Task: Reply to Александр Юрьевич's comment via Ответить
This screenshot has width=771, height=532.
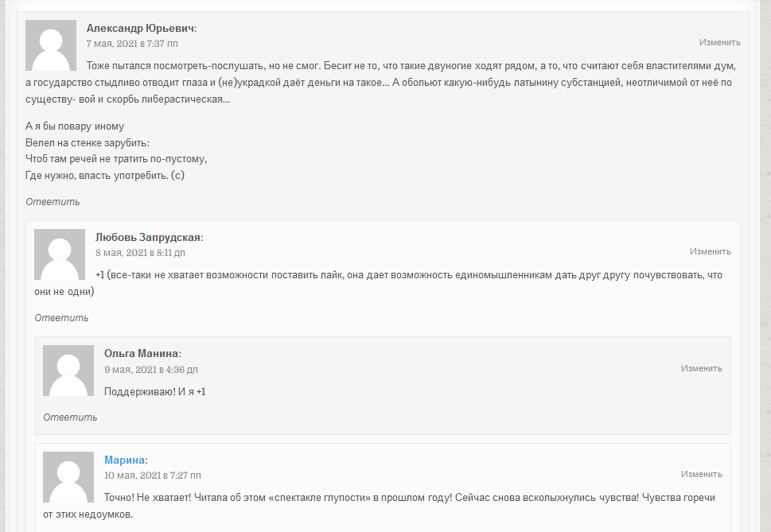Action: [x=53, y=202]
